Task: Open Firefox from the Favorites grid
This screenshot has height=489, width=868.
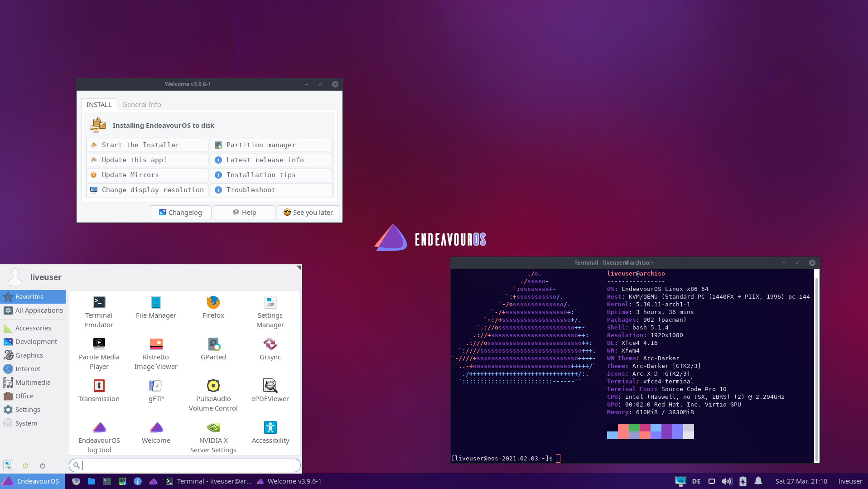Action: click(x=213, y=308)
